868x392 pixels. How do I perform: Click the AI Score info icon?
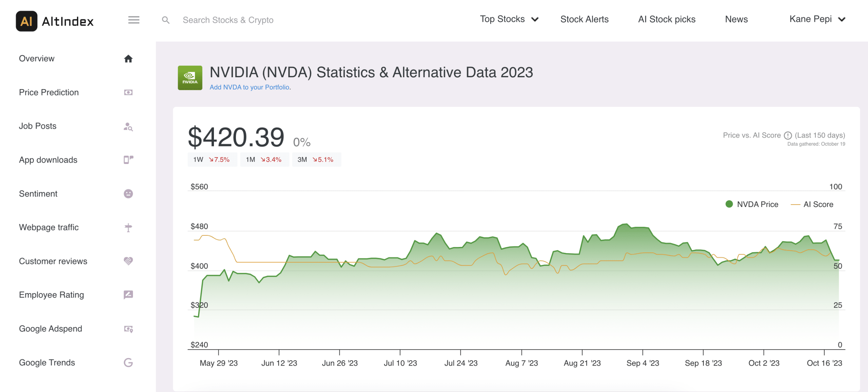pyautogui.click(x=788, y=136)
